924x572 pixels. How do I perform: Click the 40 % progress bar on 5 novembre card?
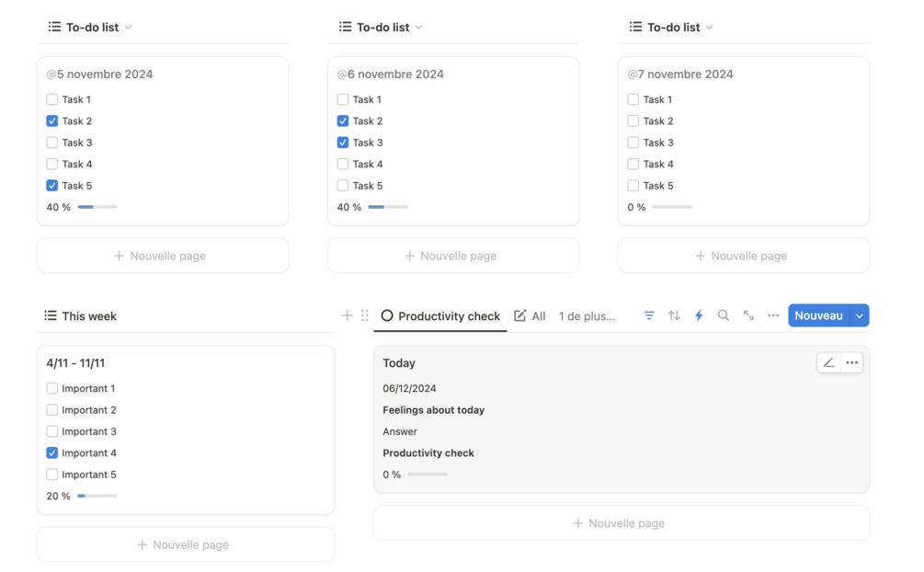pos(97,207)
